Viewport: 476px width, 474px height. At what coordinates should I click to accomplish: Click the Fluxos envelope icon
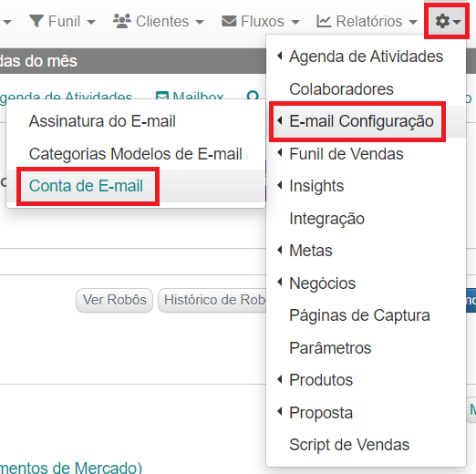click(x=229, y=21)
